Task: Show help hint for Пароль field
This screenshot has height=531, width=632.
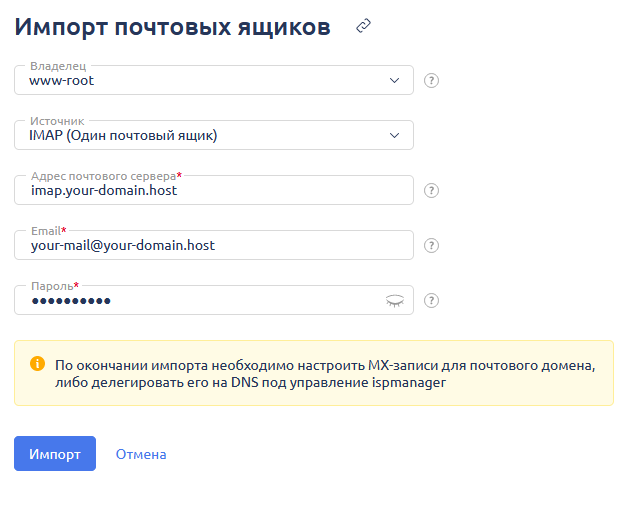Action: (431, 300)
